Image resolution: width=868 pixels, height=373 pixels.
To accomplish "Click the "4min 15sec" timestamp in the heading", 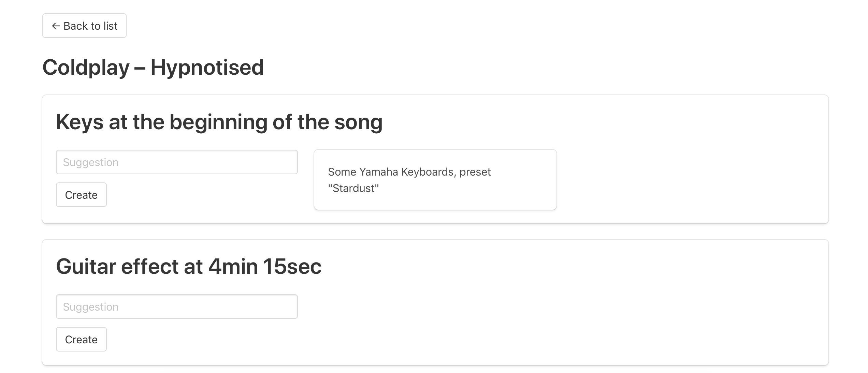I will click(x=265, y=267).
